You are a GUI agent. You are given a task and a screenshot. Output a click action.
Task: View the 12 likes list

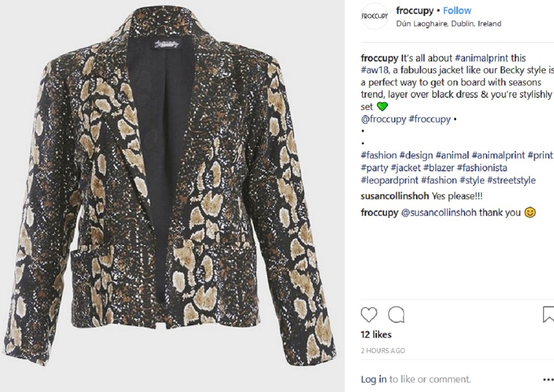pyautogui.click(x=376, y=334)
